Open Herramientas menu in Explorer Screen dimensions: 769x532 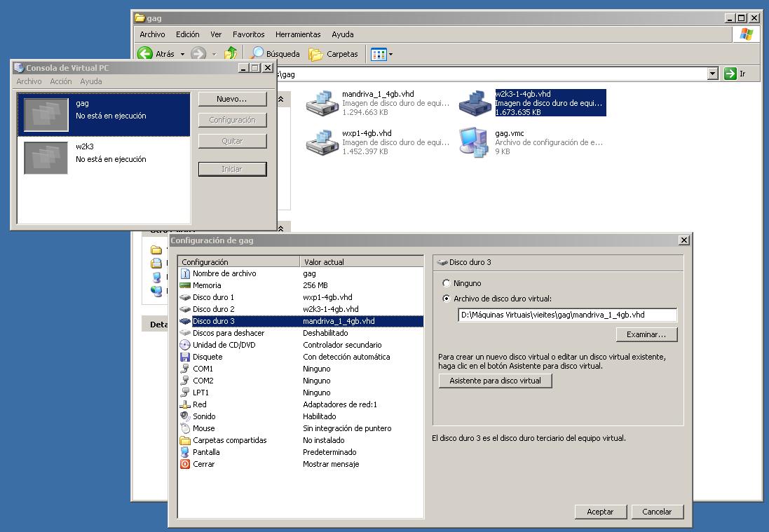coord(298,34)
